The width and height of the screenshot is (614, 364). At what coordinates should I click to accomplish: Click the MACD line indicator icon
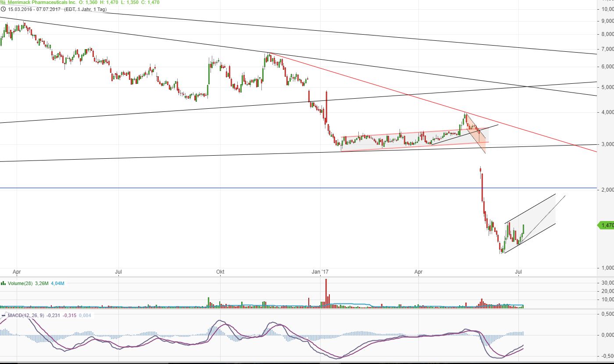[4, 315]
